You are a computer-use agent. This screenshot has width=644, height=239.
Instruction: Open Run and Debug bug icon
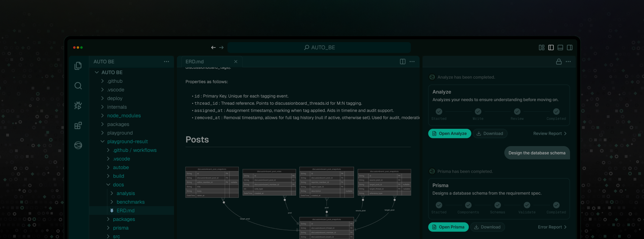pos(78,105)
